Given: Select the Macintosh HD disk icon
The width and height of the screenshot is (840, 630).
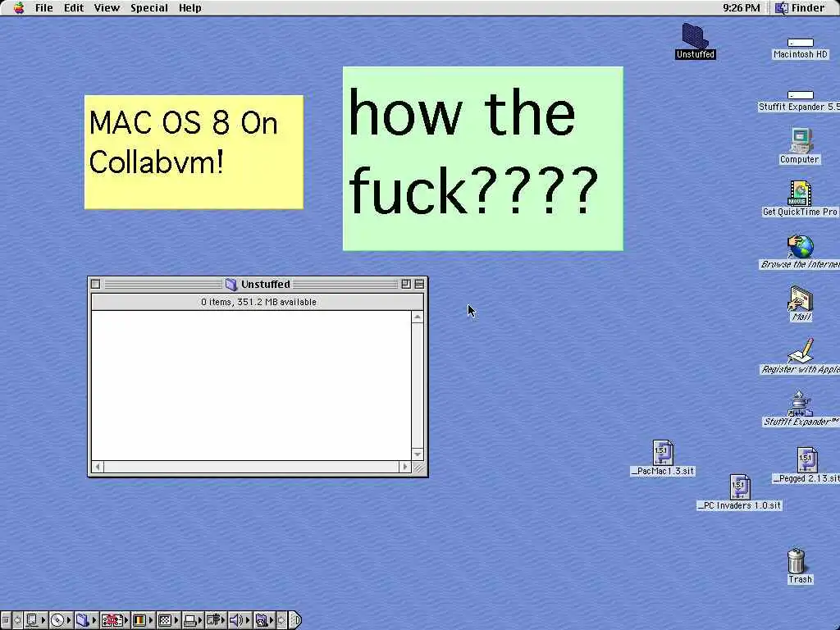Looking at the screenshot, I should coord(801,43).
